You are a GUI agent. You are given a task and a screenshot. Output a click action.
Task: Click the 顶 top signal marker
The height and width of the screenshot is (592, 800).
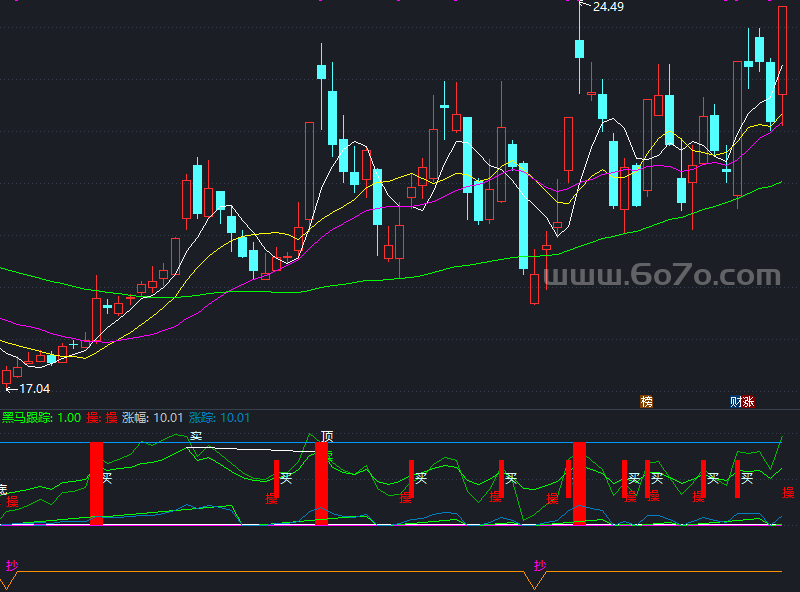tap(327, 437)
